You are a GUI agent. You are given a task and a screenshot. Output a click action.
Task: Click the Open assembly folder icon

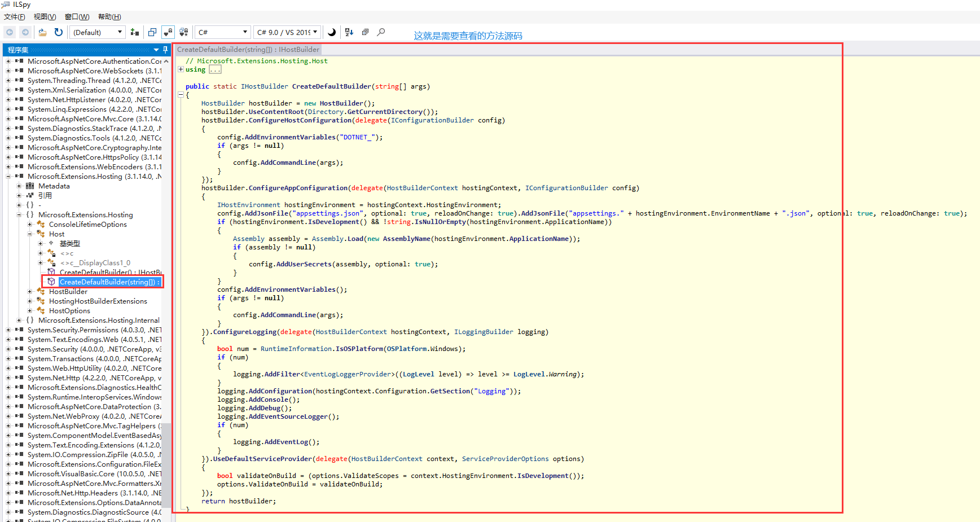click(x=42, y=32)
